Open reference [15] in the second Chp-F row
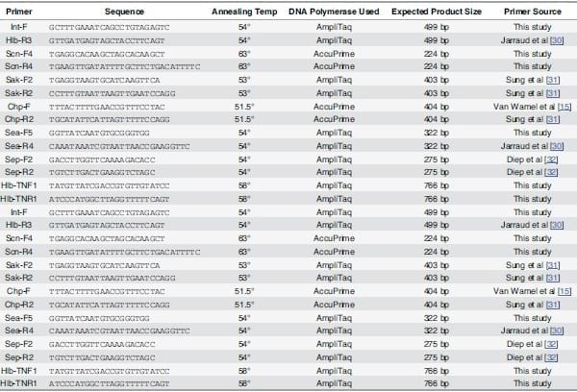577x392 pixels. 564,292
